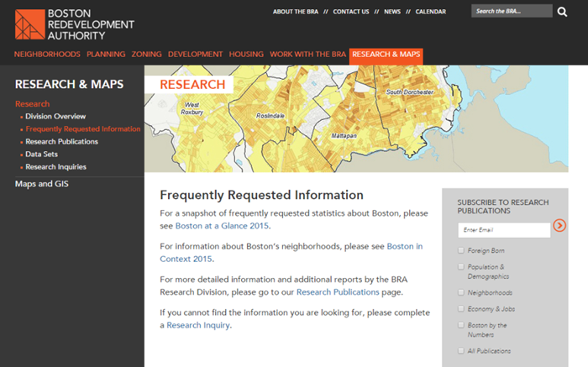Click the Search the BRA field

pyautogui.click(x=509, y=12)
